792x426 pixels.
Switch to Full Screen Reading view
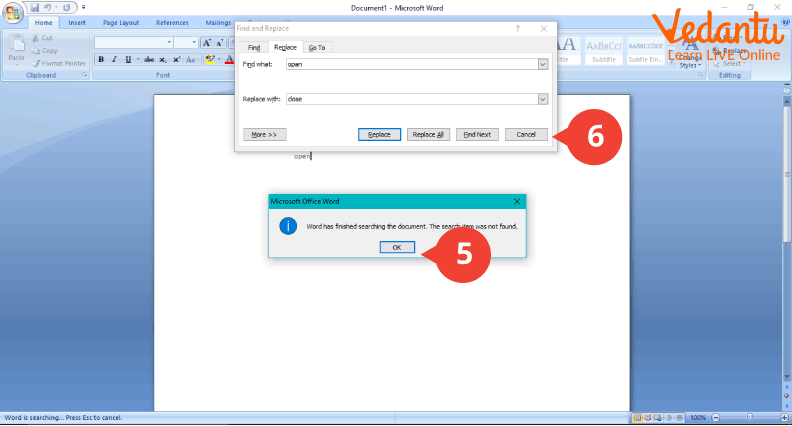pos(647,418)
